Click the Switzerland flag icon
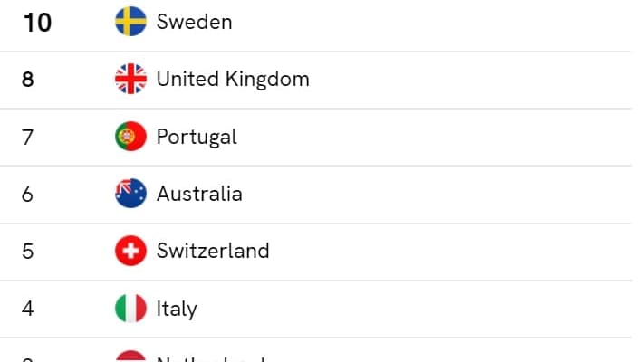 (x=130, y=251)
